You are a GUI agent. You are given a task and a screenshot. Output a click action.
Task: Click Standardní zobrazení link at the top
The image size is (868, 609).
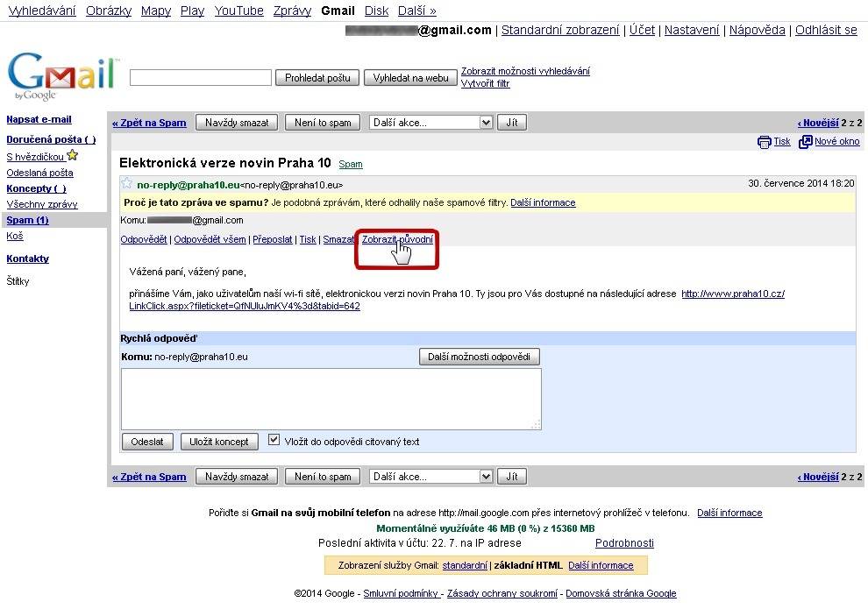pos(560,30)
